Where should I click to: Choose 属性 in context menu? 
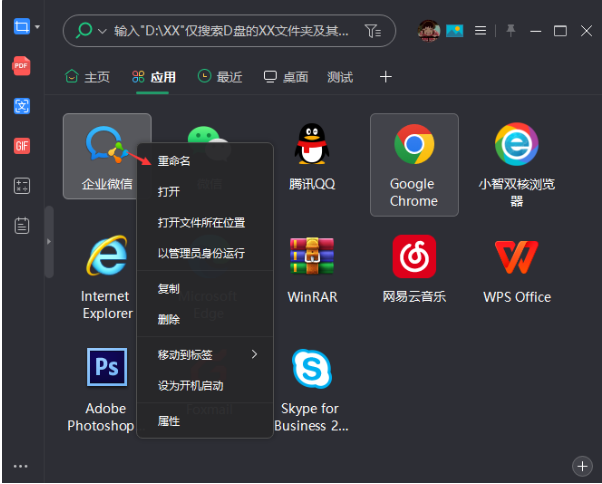205,421
